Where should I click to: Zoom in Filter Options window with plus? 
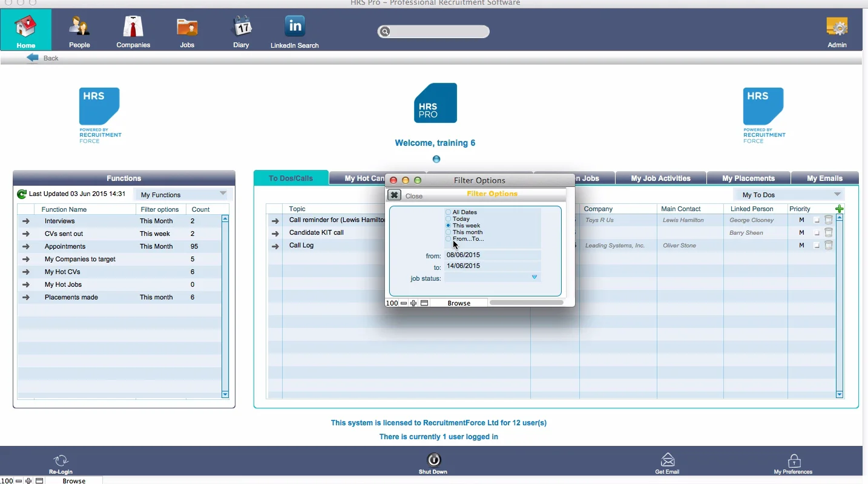pyautogui.click(x=413, y=303)
